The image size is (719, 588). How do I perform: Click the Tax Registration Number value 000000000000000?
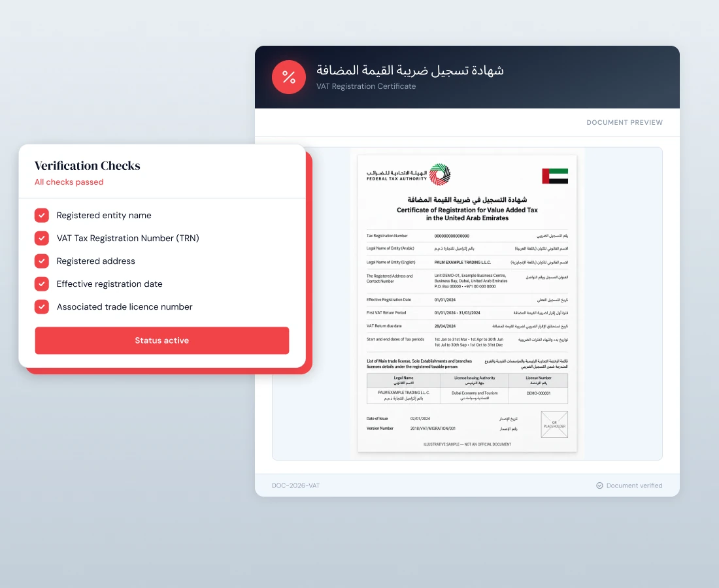[452, 236]
